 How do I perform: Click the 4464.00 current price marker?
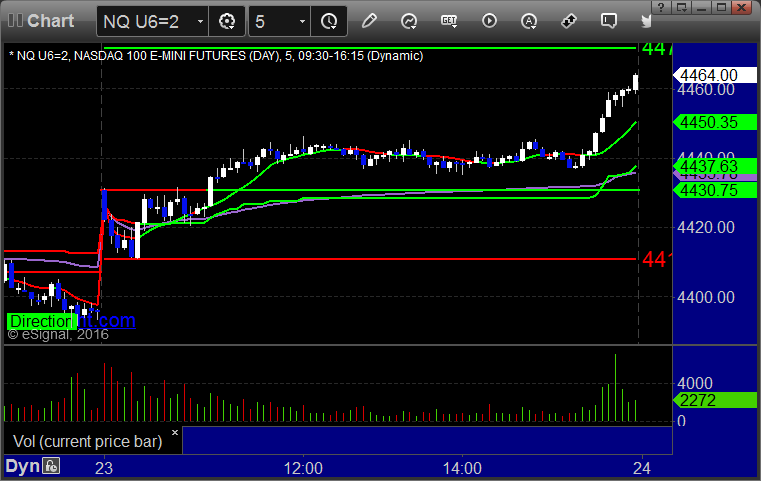coord(714,75)
